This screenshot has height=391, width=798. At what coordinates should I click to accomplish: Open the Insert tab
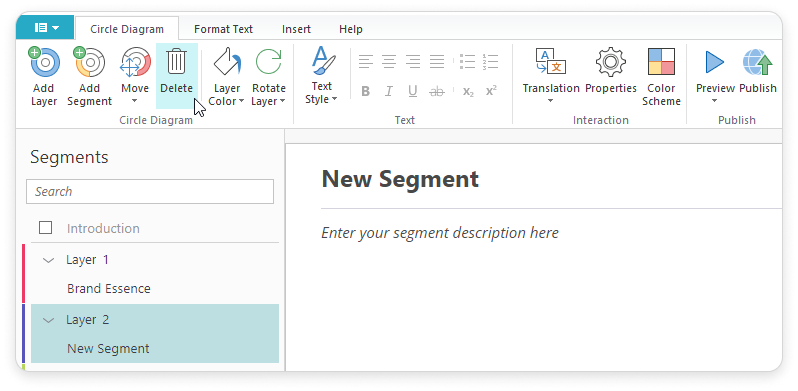[x=296, y=29]
